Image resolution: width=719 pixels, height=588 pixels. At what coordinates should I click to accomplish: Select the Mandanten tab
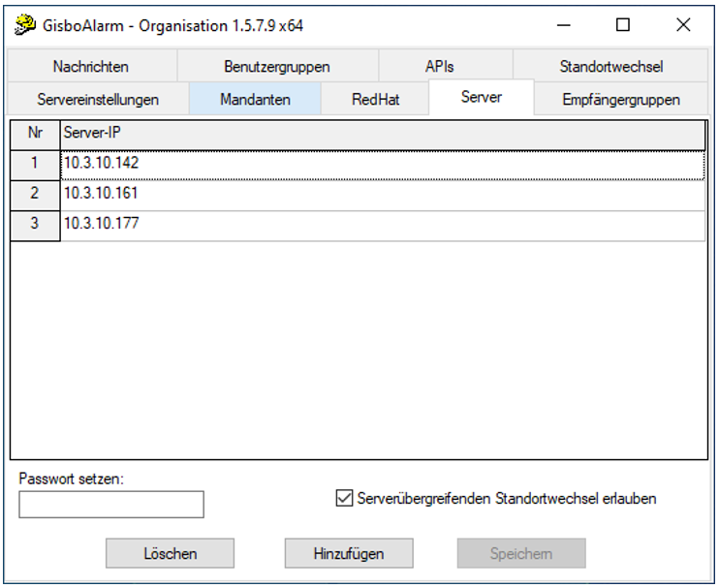point(255,100)
